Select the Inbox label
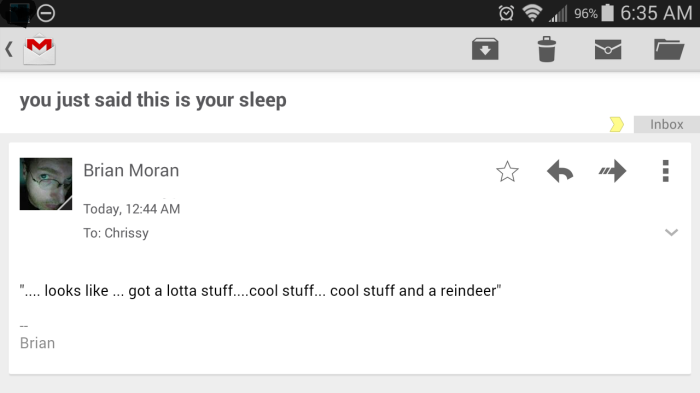Screen dimensions: 700x393 pyautogui.click(x=667, y=124)
